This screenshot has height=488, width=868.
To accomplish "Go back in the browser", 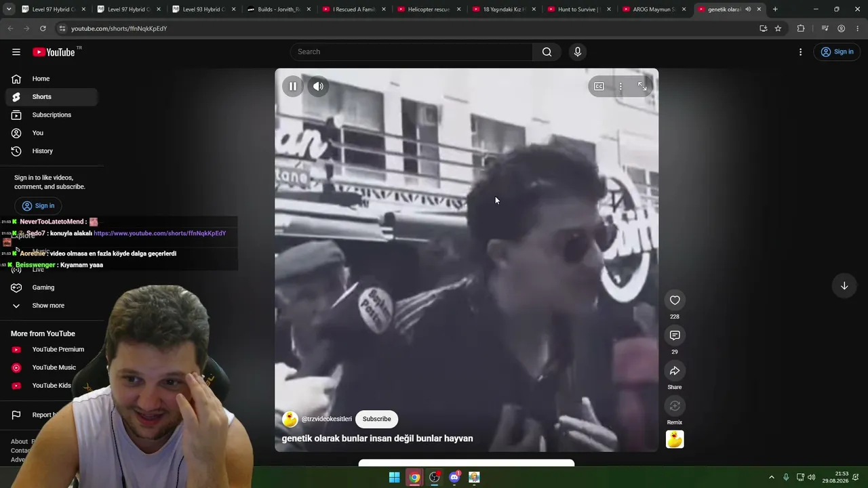I will (x=10, y=28).
